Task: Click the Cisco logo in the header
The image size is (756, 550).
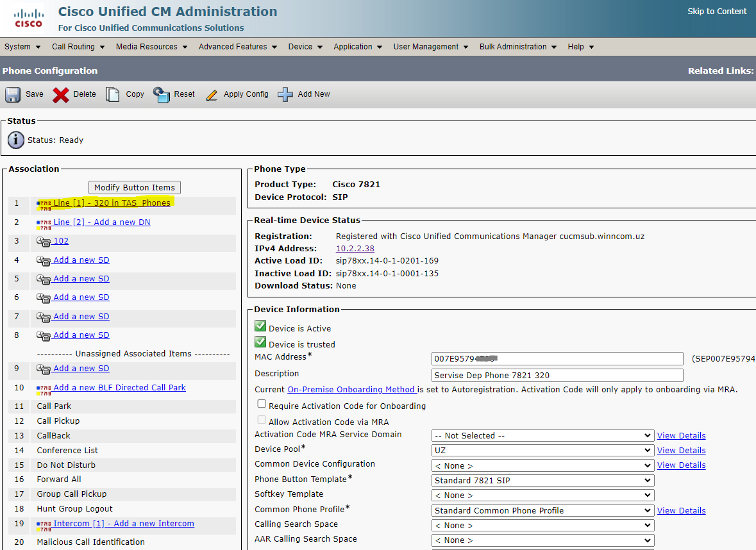Action: (x=27, y=18)
